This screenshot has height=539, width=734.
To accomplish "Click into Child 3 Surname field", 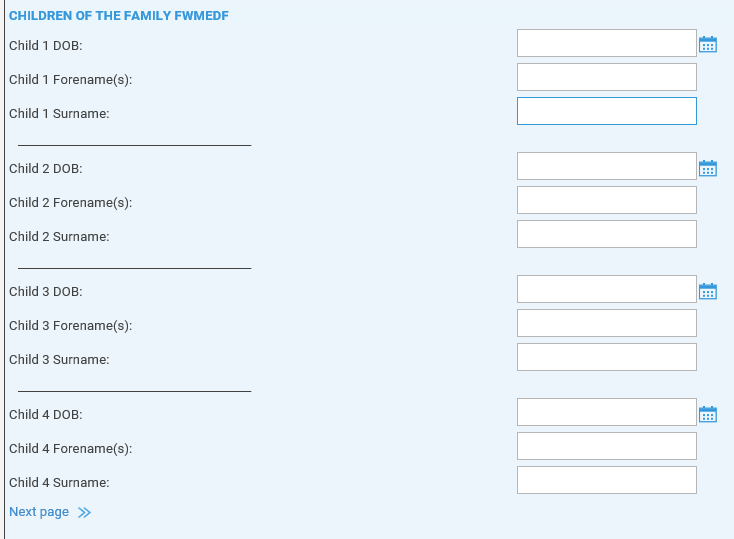I will 607,357.
